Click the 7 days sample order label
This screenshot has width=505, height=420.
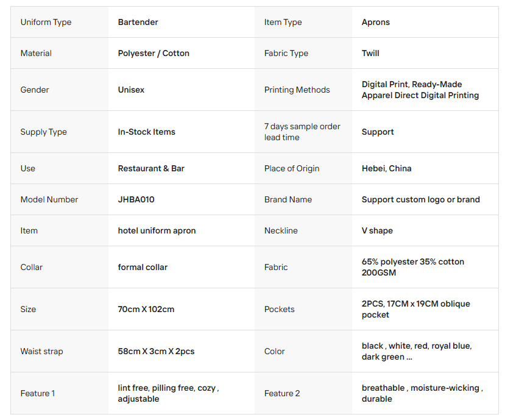[x=302, y=132]
